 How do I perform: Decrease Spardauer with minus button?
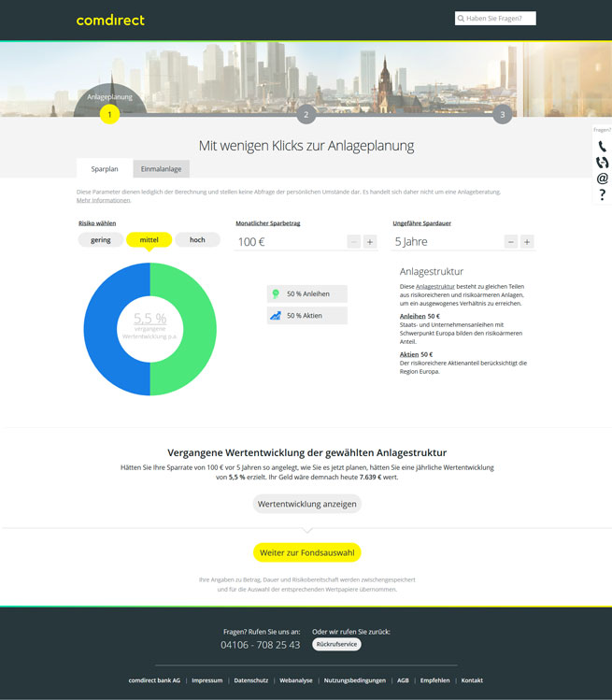point(511,242)
